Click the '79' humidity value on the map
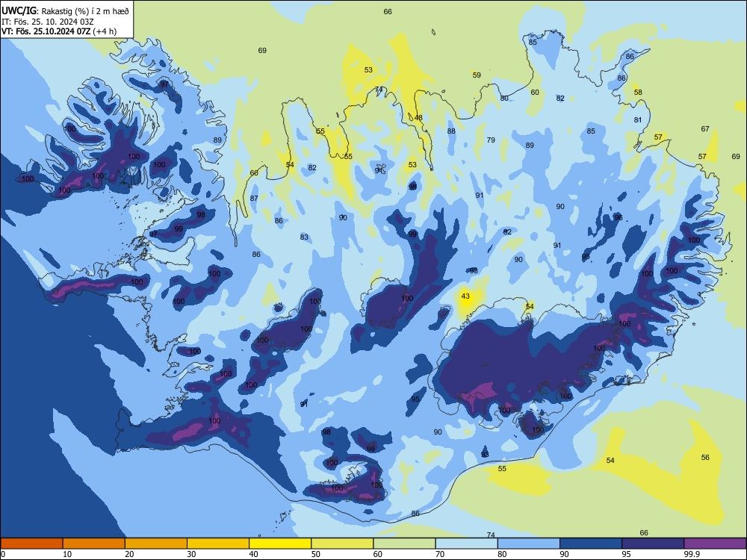747x560 pixels. click(x=491, y=140)
